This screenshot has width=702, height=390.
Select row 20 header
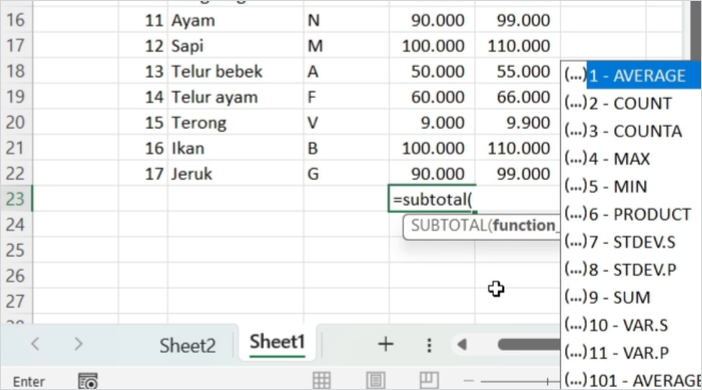16,122
